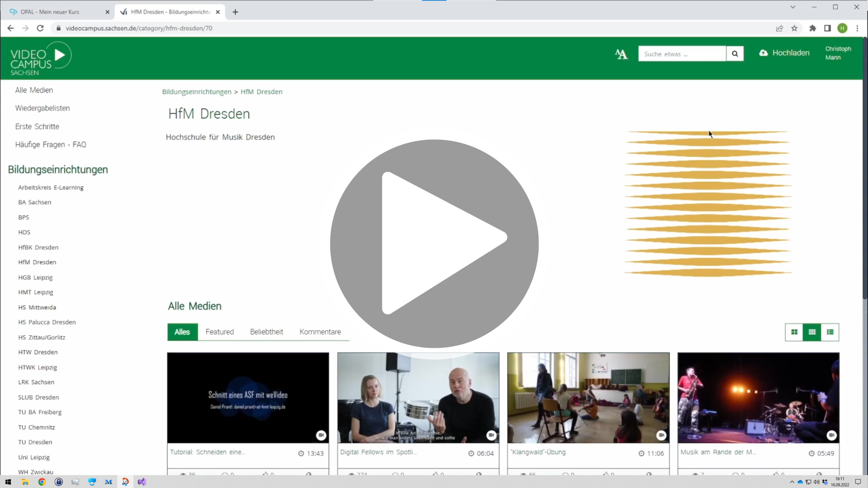This screenshot has height=488, width=868.
Task: Open HTWK Leipzig category
Action: (x=38, y=367)
